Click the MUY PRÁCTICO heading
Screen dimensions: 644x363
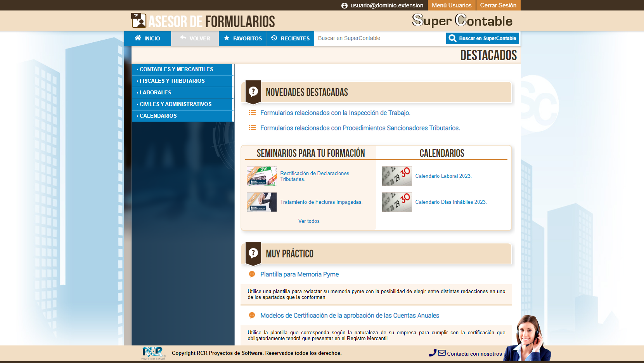(290, 254)
